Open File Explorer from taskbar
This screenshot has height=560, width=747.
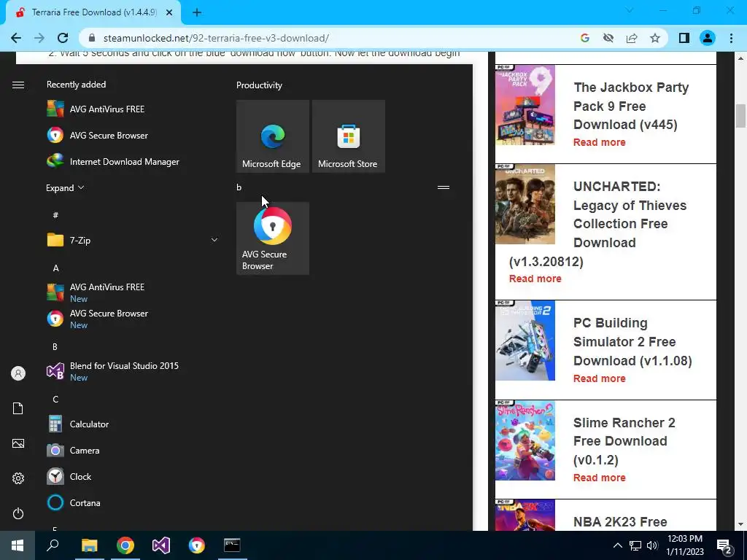pos(89,545)
